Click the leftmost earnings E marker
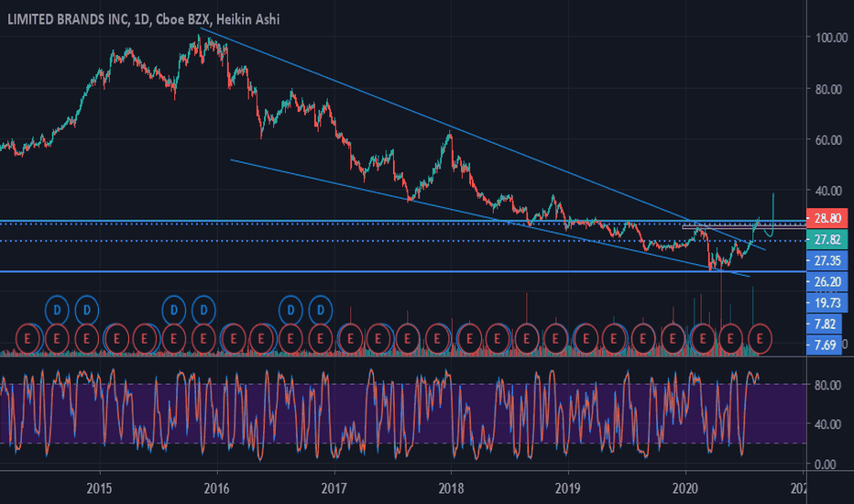 coord(27,339)
